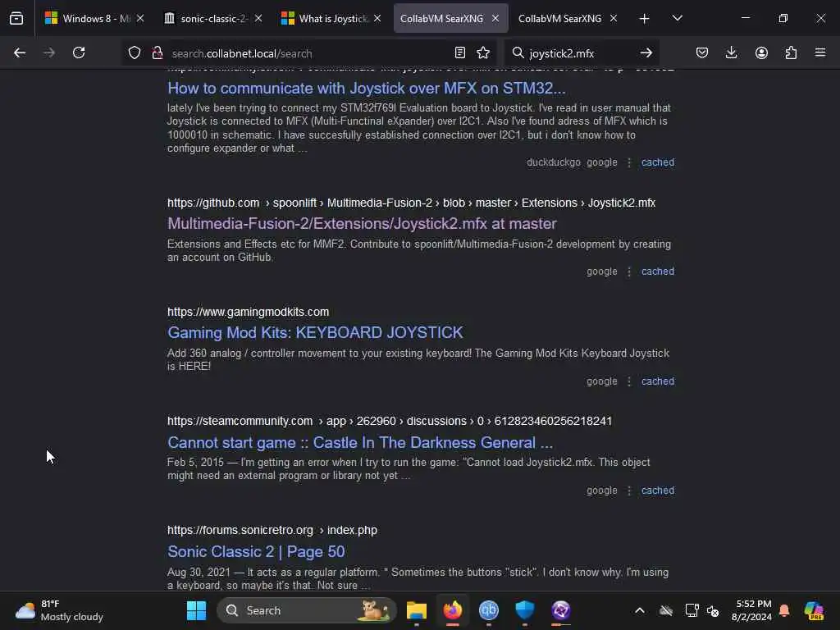The height and width of the screenshot is (630, 840).
Task: Open clock showing 5:52 PM
Action: (x=752, y=610)
